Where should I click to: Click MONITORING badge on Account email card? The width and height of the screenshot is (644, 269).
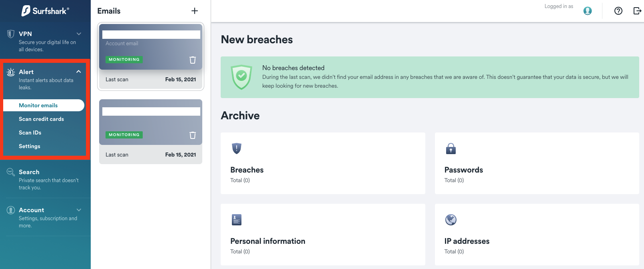point(124,60)
